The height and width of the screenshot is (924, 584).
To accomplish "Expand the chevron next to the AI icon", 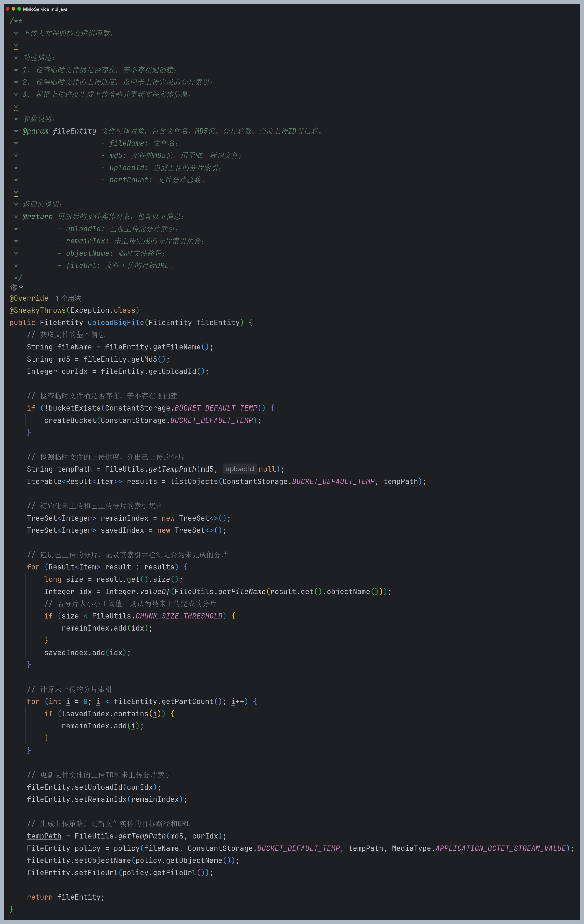I will pyautogui.click(x=21, y=287).
